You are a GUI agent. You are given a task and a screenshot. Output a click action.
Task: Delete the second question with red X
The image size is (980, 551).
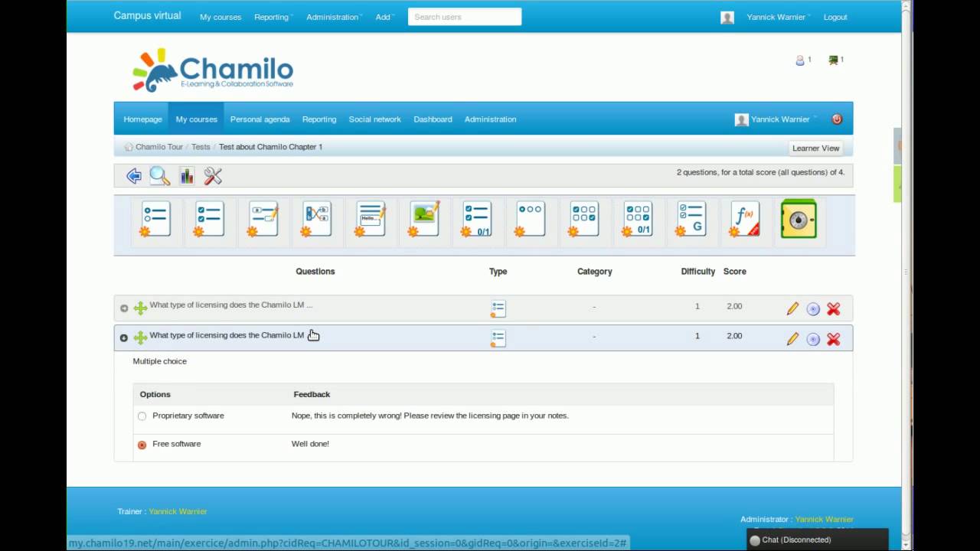[834, 339]
